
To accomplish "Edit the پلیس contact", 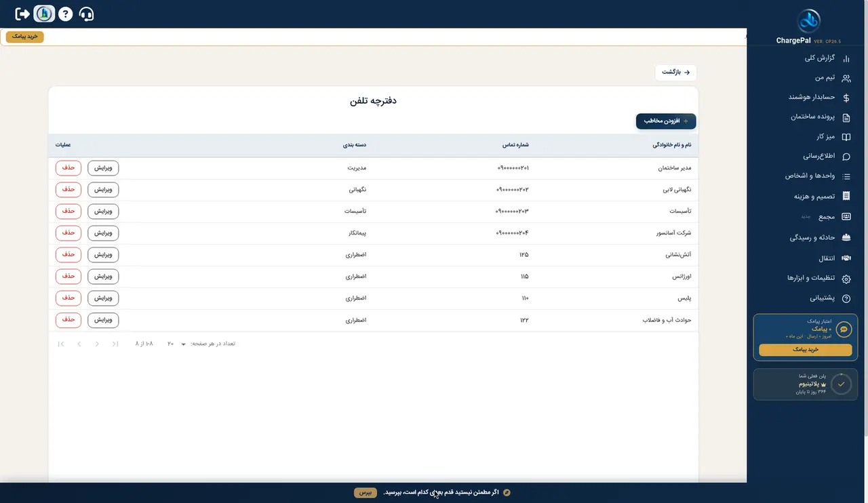I will click(103, 298).
